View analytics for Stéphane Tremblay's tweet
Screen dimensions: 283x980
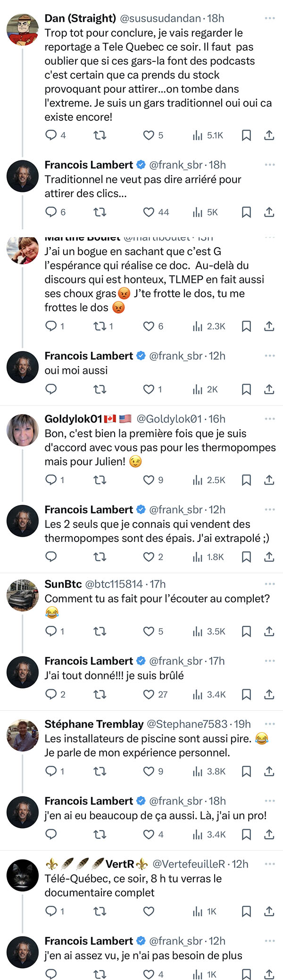209,772
